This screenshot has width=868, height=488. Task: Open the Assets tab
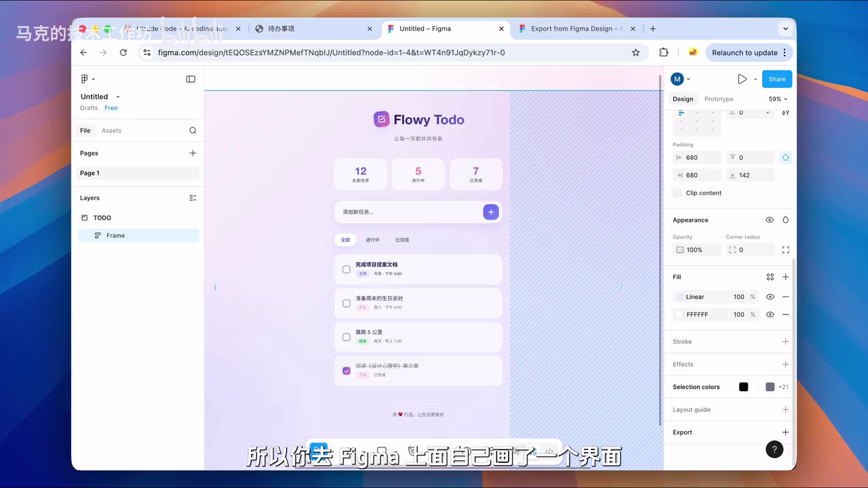(x=111, y=131)
